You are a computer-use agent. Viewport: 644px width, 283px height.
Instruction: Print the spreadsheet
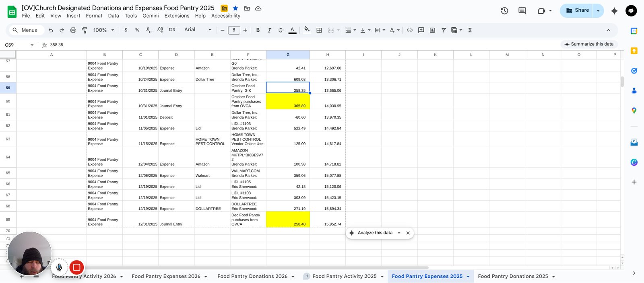coord(73,30)
